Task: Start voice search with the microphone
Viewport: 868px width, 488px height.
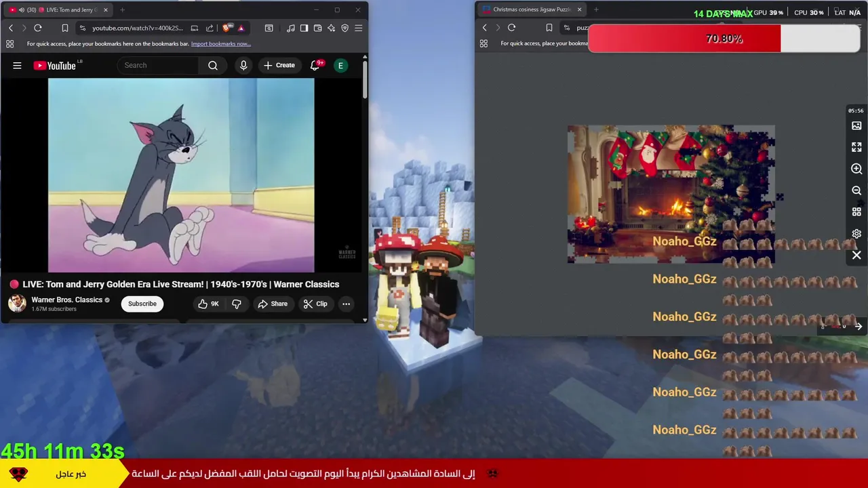Action: click(x=243, y=65)
